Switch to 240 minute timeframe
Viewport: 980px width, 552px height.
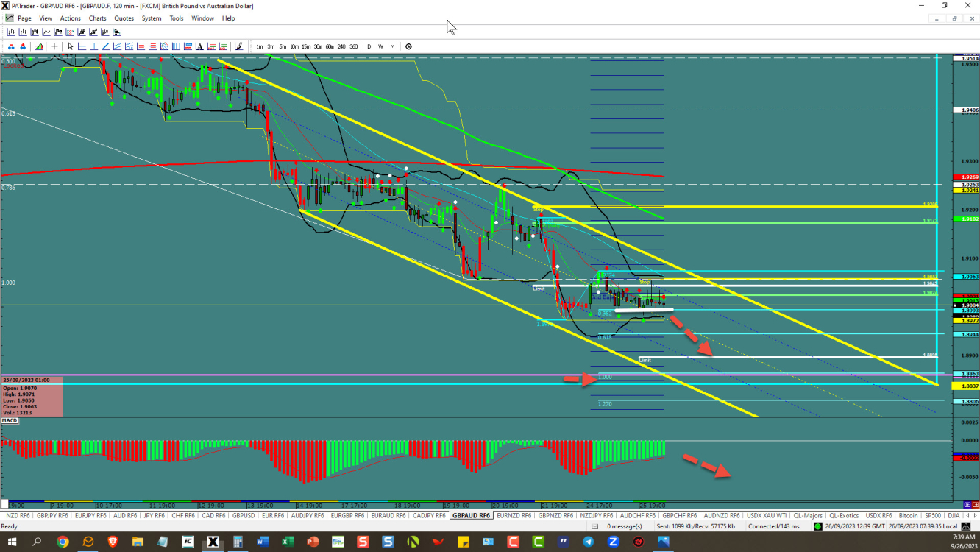341,46
